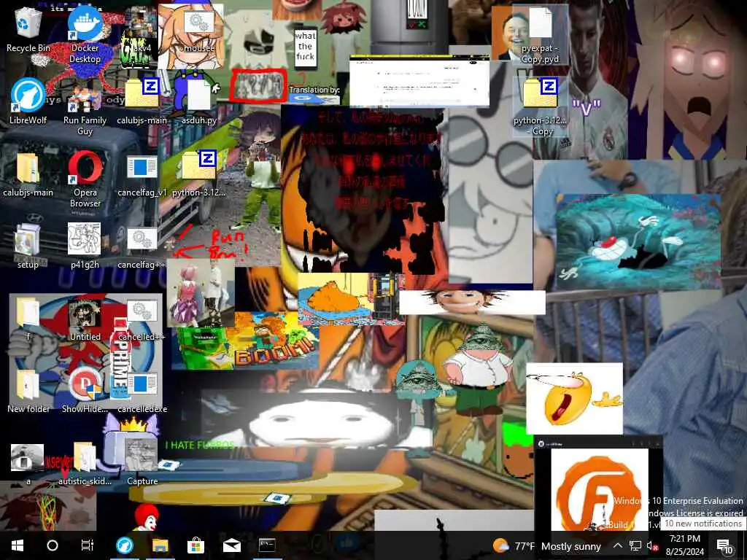Image resolution: width=747 pixels, height=560 pixels.
Task: Select the pyexpat - Copy.pyd file
Action: (x=541, y=36)
